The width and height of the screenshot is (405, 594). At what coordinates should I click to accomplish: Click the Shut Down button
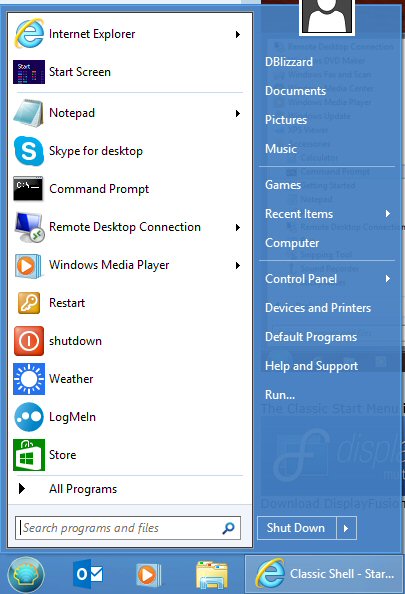point(296,528)
